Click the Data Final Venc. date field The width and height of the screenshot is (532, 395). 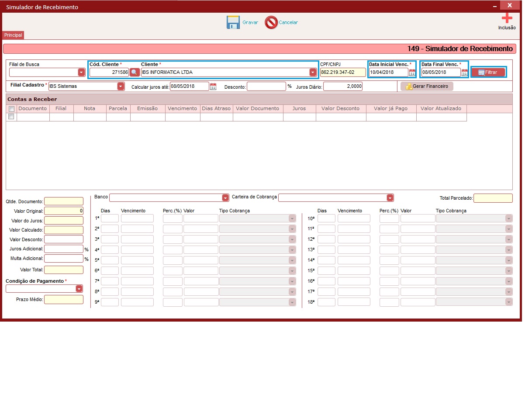[x=441, y=73]
